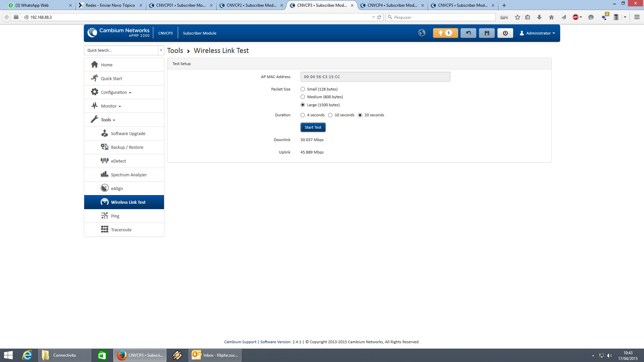Select Small (128 bytes) packet size
The height and width of the screenshot is (362, 644).
coord(303,89)
